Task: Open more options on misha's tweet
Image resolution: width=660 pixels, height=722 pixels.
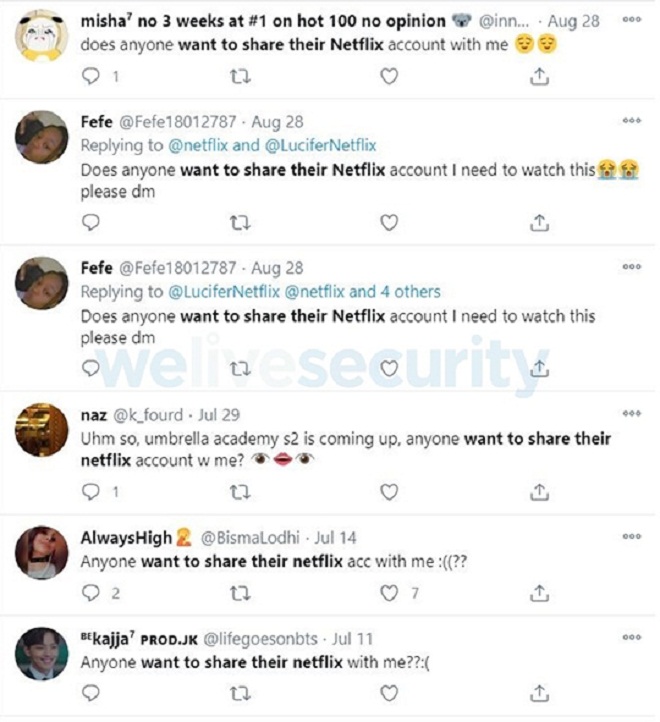Action: [x=631, y=19]
